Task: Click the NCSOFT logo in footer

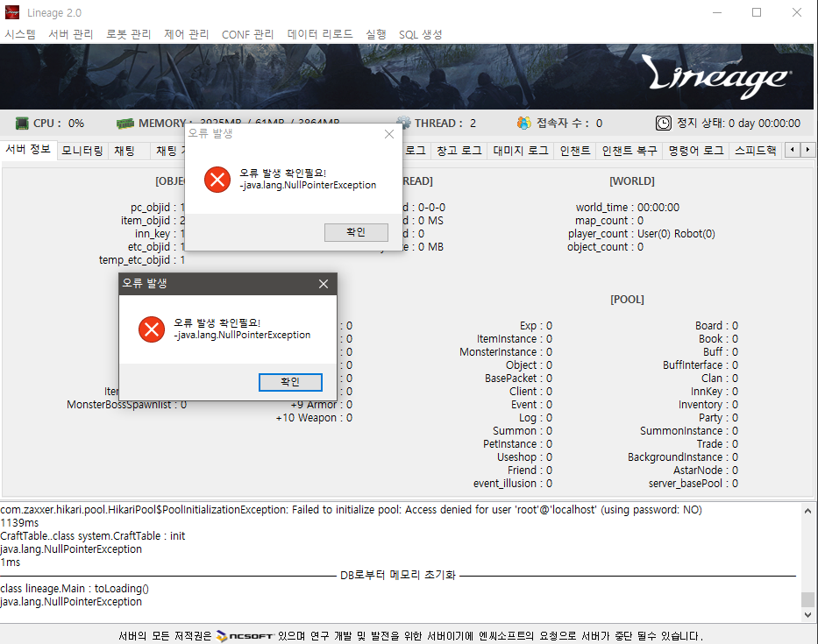Action: pos(245,636)
